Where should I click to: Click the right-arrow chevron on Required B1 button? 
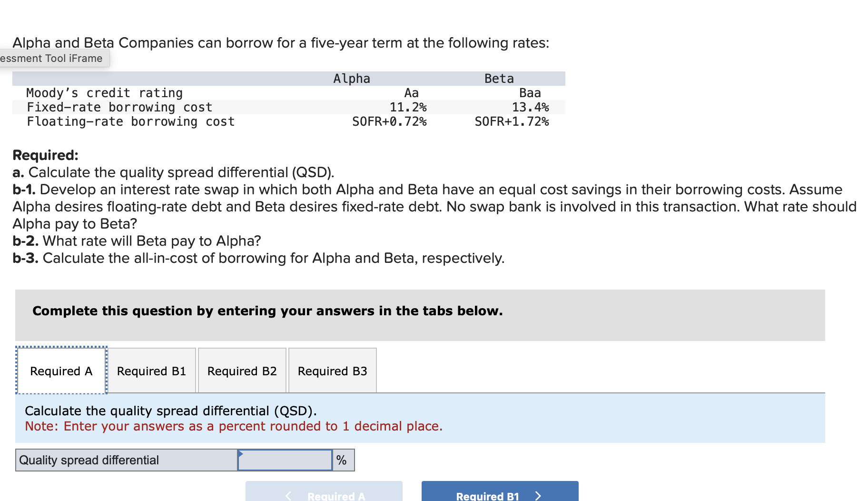coord(538,495)
